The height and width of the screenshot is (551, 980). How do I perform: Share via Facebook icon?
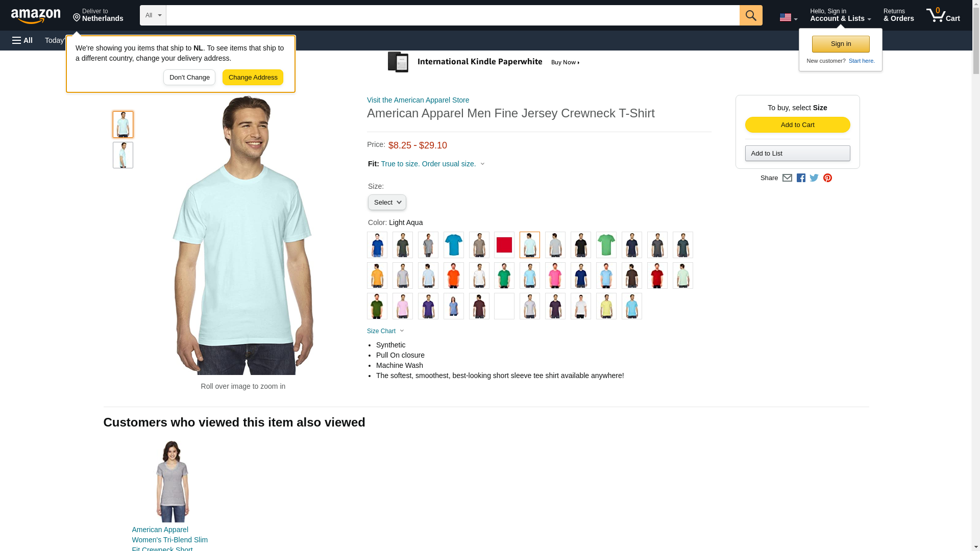coord(801,178)
